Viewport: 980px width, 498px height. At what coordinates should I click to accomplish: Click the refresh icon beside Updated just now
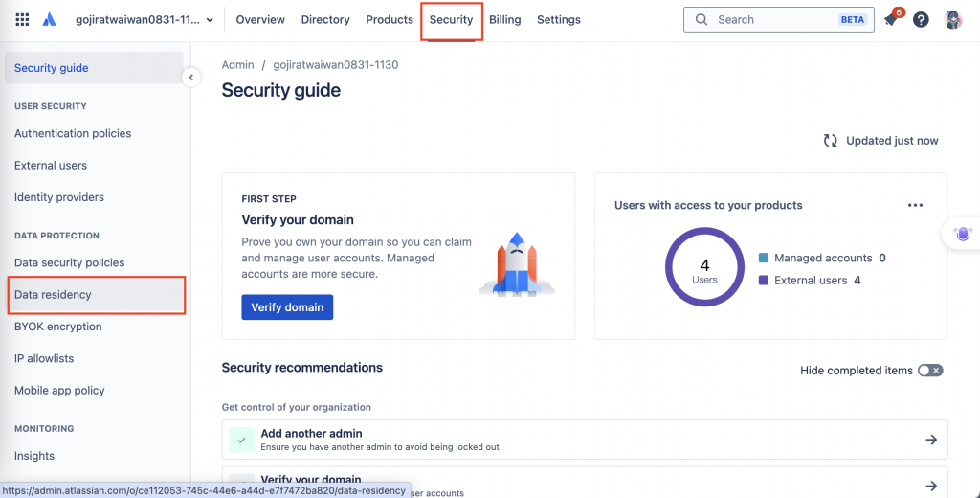[x=831, y=141]
